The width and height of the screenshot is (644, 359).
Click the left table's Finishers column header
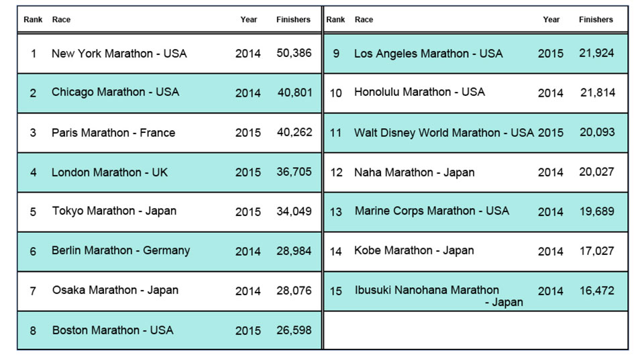(293, 19)
